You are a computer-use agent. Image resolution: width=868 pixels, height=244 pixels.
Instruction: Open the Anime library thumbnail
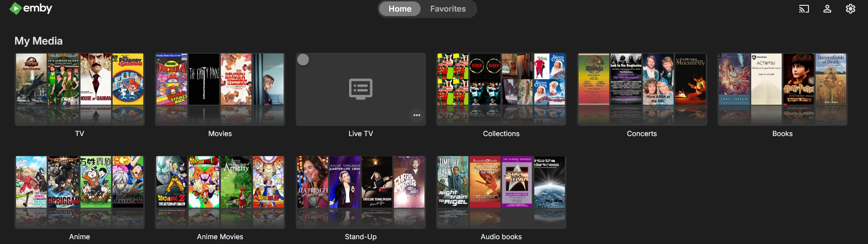click(79, 192)
